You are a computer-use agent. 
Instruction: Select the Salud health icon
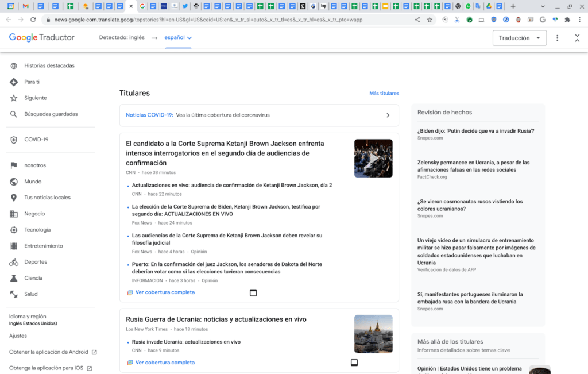coord(14,294)
